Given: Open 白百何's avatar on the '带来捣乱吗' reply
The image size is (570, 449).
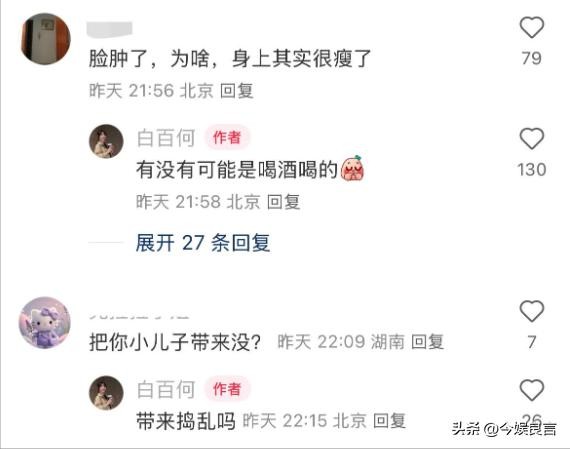Looking at the screenshot, I should tap(107, 393).
